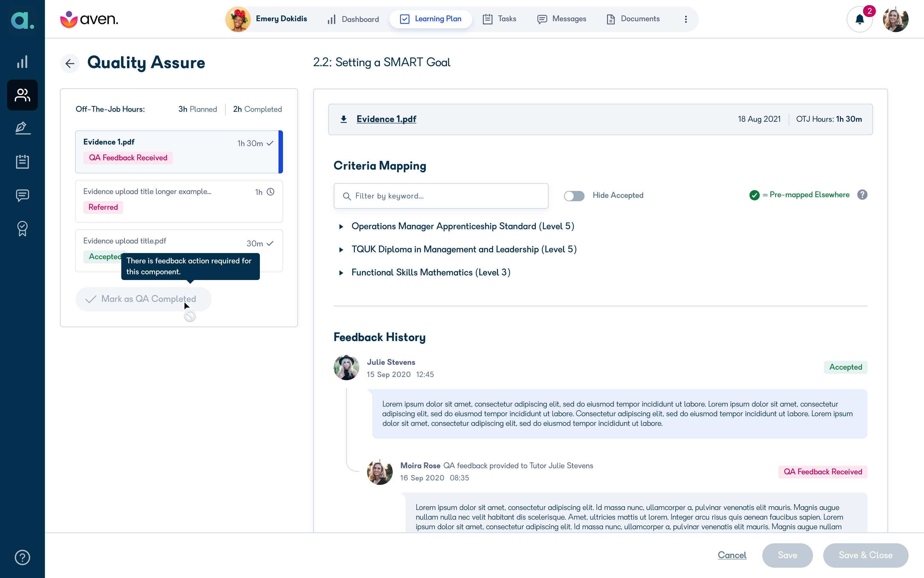This screenshot has width=924, height=578.
Task: Click Emery Dokidis learner avatar
Action: point(238,19)
